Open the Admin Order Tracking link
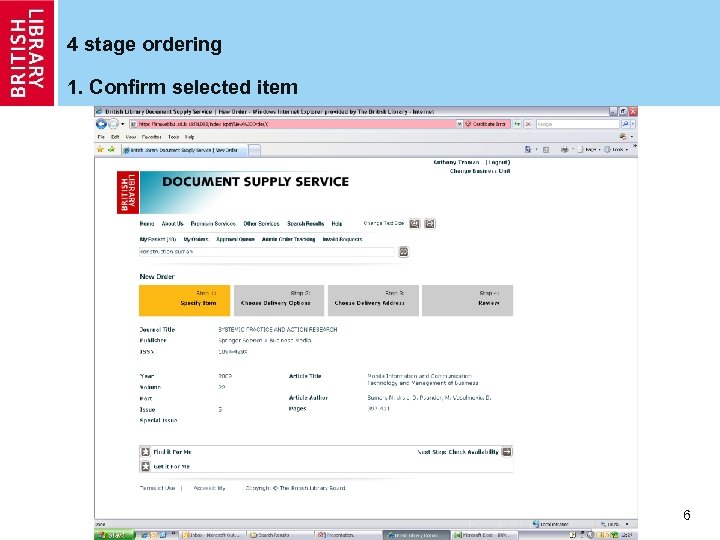This screenshot has height=540, width=720. [x=288, y=239]
